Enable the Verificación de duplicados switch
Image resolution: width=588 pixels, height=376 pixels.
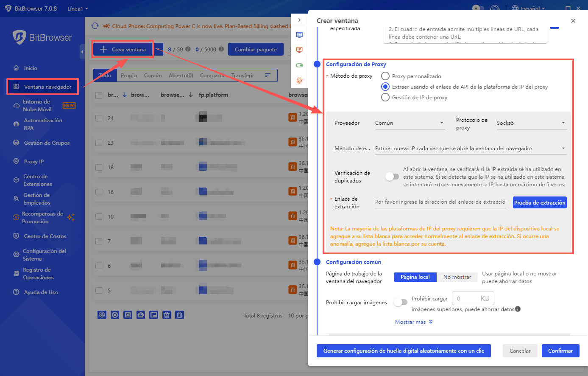(x=392, y=176)
